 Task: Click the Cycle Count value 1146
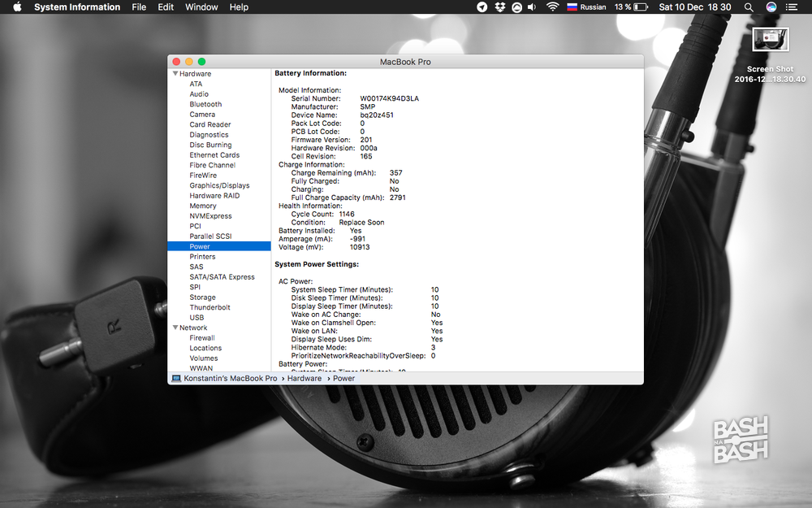click(347, 214)
